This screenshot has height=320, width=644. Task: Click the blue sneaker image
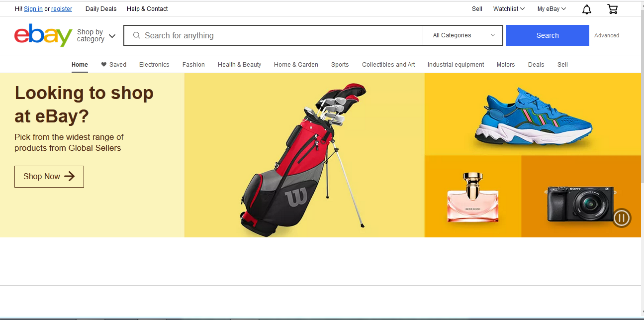coord(533,118)
